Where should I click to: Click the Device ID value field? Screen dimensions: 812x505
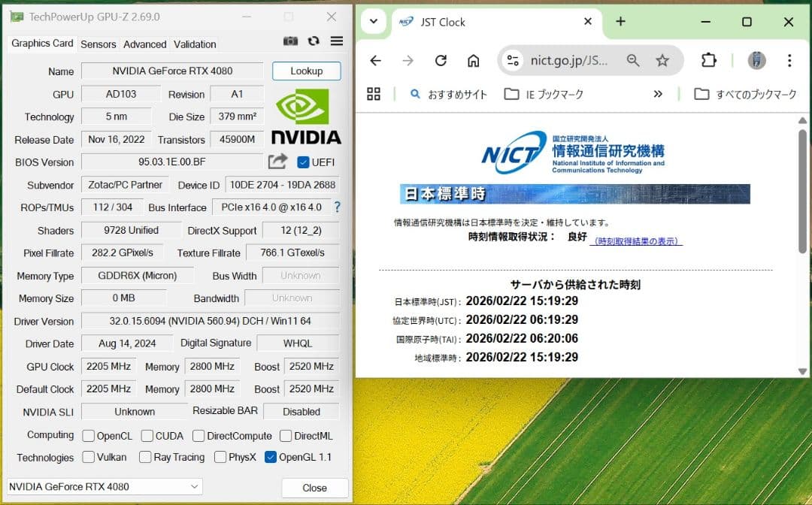point(282,185)
